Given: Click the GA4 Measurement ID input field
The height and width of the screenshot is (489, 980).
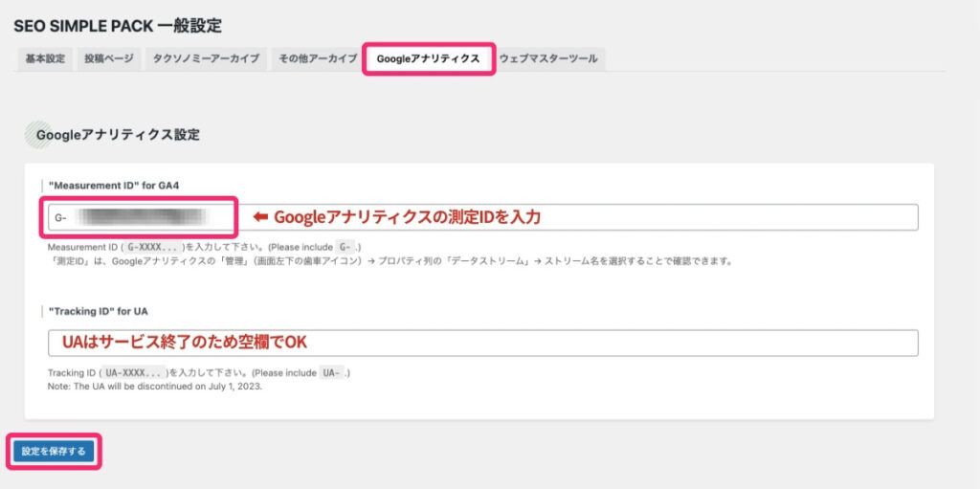Looking at the screenshot, I should 483,217.
